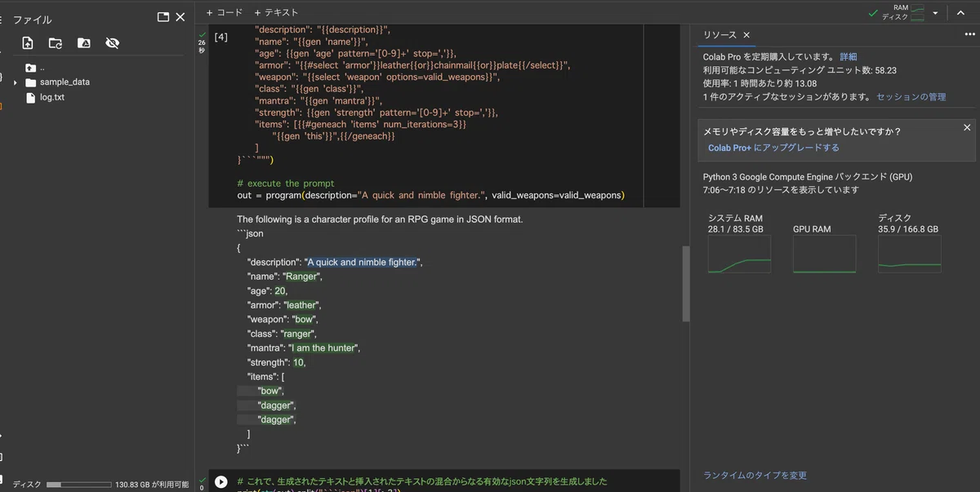Click the upload file icon
The width and height of the screenshot is (980, 492).
pos(28,43)
